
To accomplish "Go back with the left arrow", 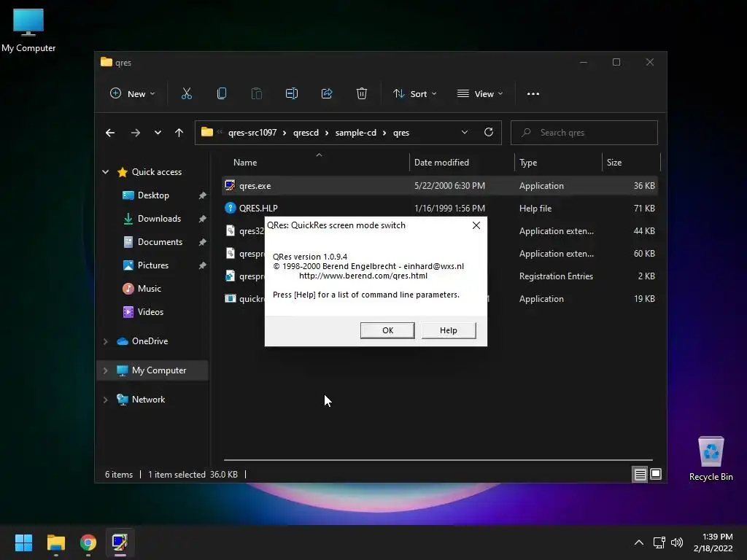I will (x=110, y=133).
